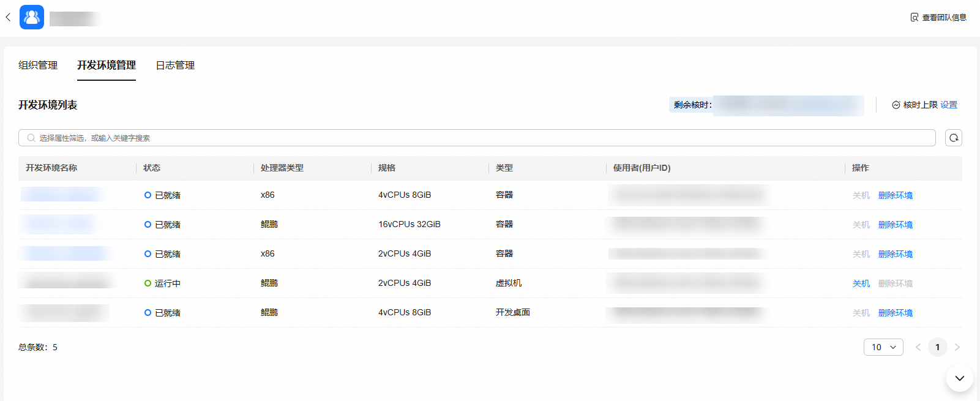
Task: Click the view team info icon
Action: (915, 17)
